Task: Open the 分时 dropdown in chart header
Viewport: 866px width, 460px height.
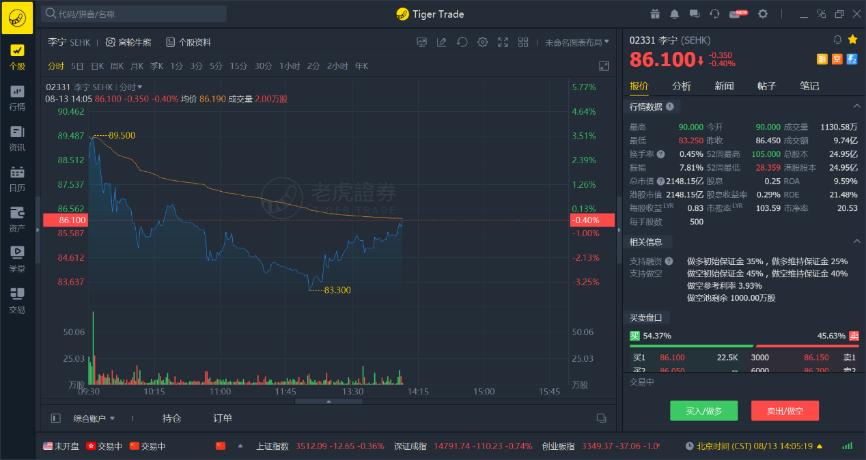Action: click(131, 87)
